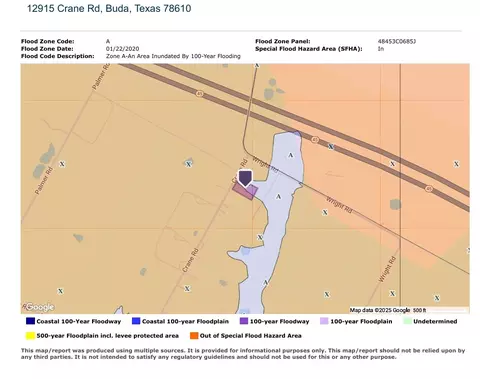Click the Map data ©2025 Google attribution
This screenshot has height=379, width=480.
380,310
